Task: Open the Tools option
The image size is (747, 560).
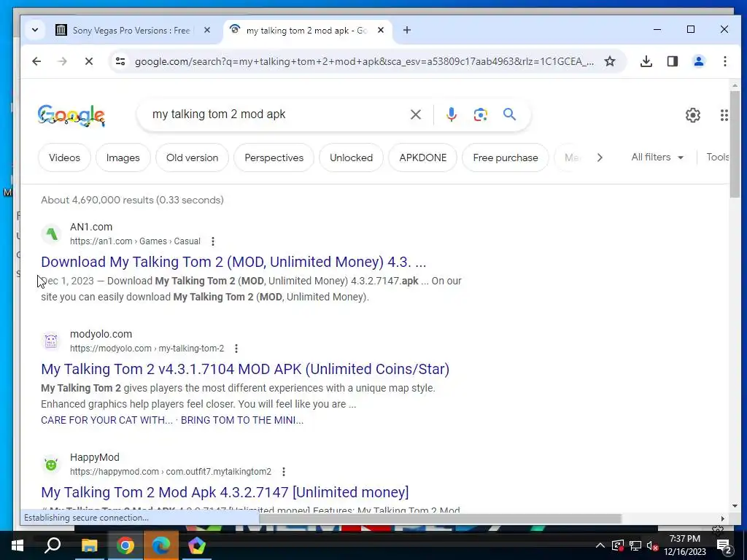Action: coord(718,157)
